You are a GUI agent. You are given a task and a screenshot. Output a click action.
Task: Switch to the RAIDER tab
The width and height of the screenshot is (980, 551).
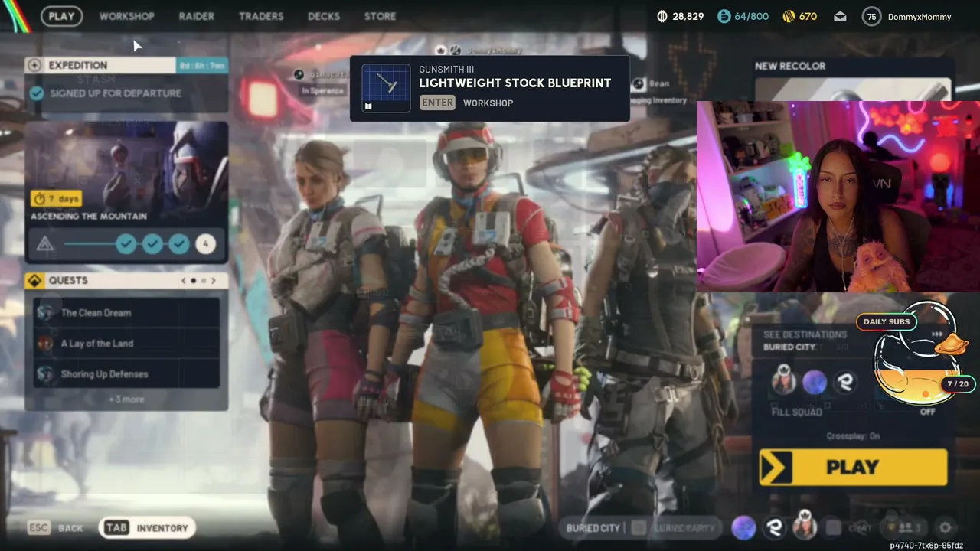[197, 16]
